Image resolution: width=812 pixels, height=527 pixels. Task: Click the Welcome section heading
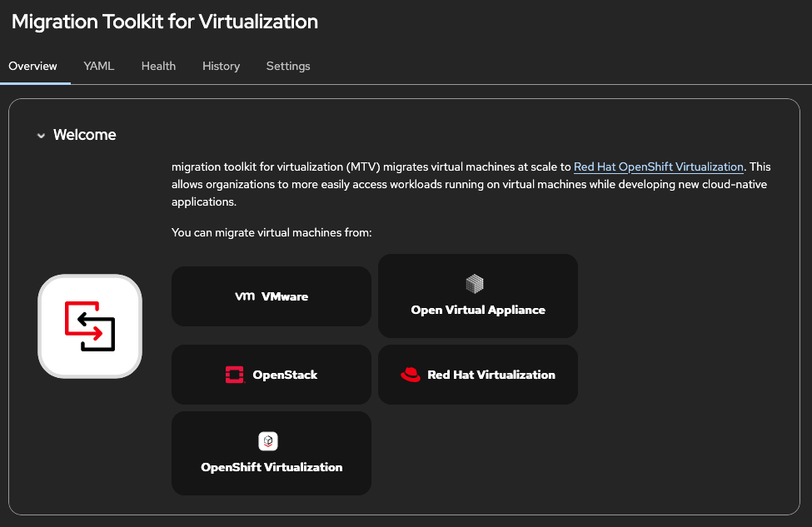pos(85,135)
